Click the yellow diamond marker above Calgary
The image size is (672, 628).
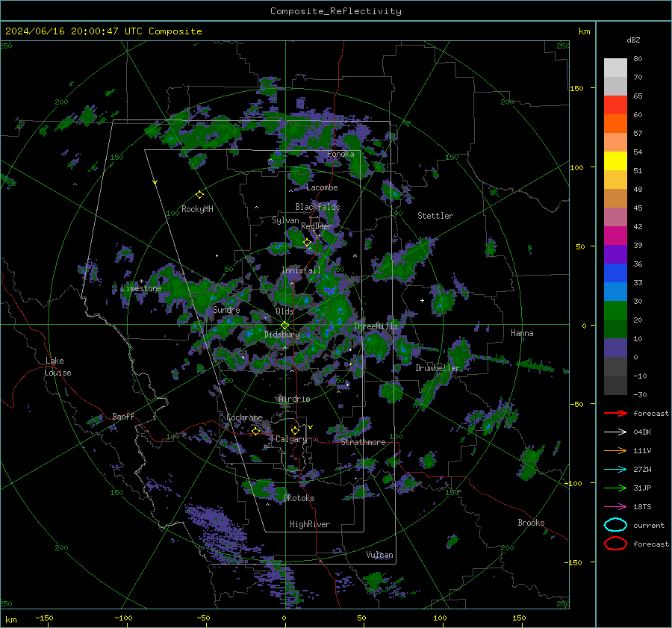(295, 430)
